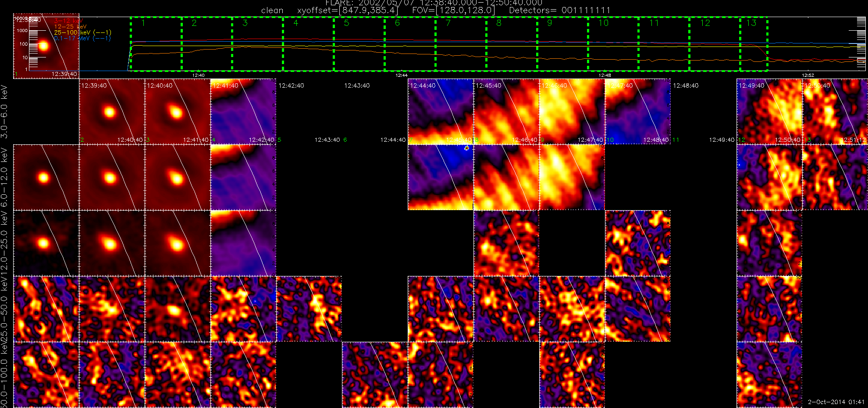This screenshot has height=408, width=868.
Task: Choose interval number 11 on the light curve
Action: click(x=654, y=23)
